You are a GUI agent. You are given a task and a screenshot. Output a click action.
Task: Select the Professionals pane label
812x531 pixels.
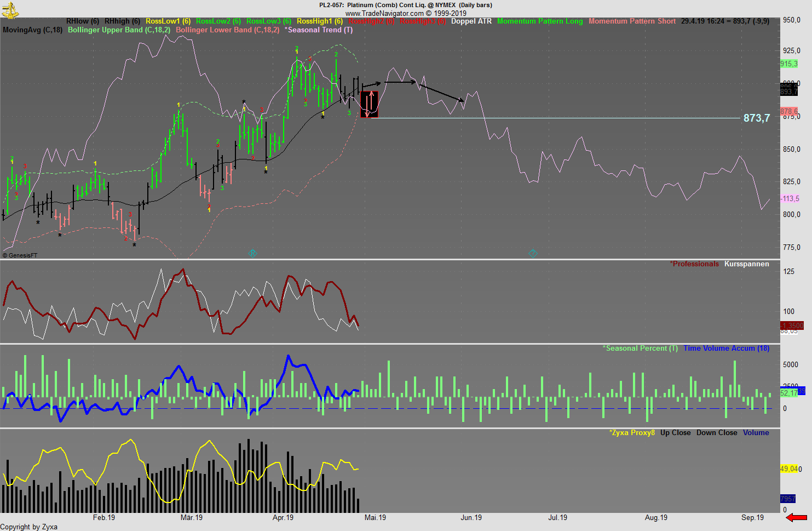694,264
